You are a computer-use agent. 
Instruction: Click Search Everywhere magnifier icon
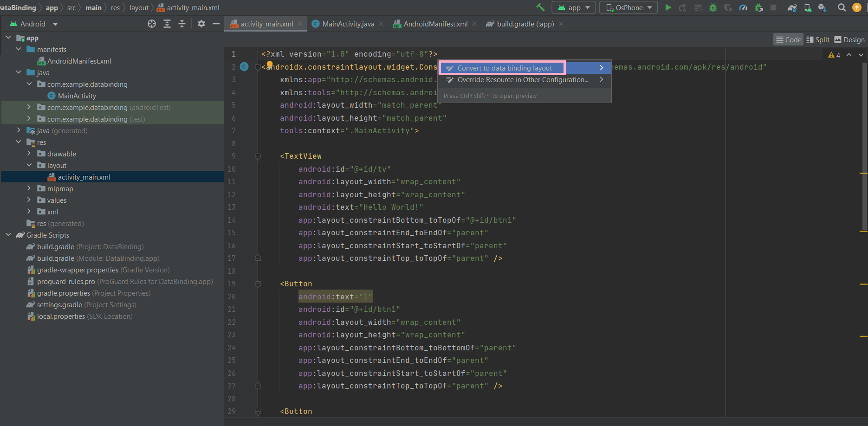pyautogui.click(x=841, y=7)
